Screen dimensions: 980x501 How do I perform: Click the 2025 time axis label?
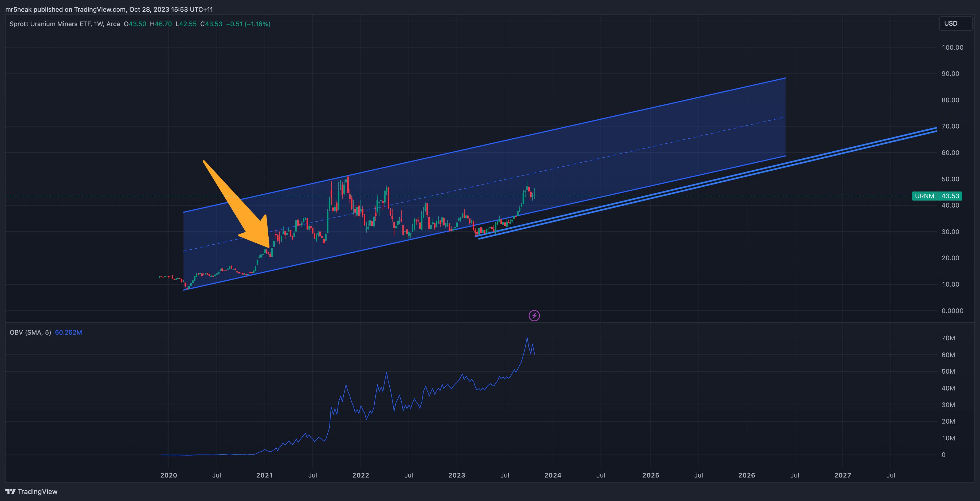tap(650, 475)
